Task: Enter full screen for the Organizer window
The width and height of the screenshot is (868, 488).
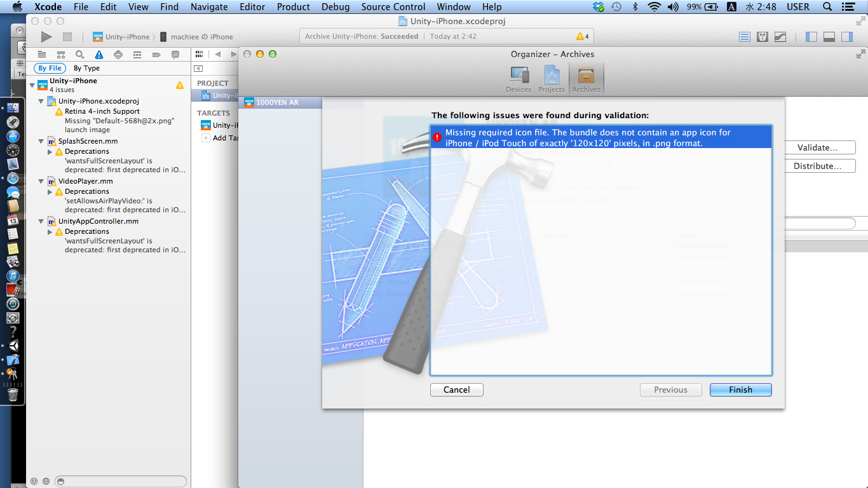Action: tap(861, 55)
